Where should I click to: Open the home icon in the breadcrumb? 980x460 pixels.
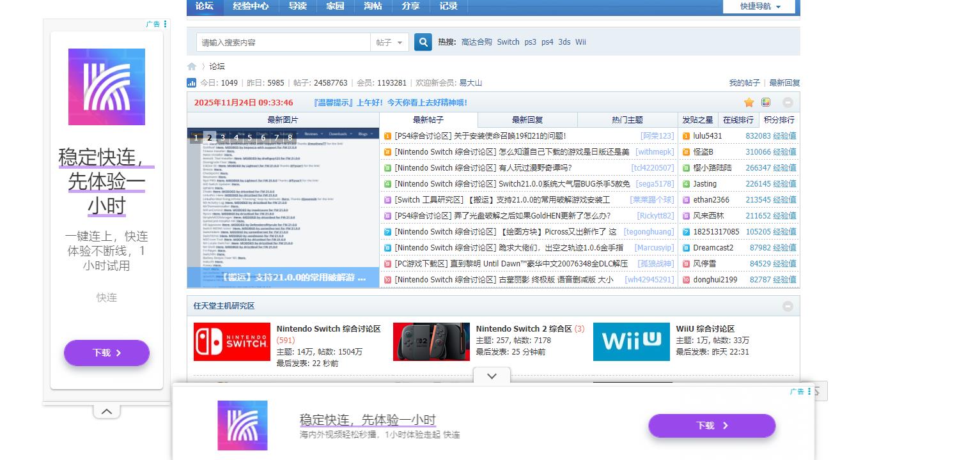tap(192, 66)
